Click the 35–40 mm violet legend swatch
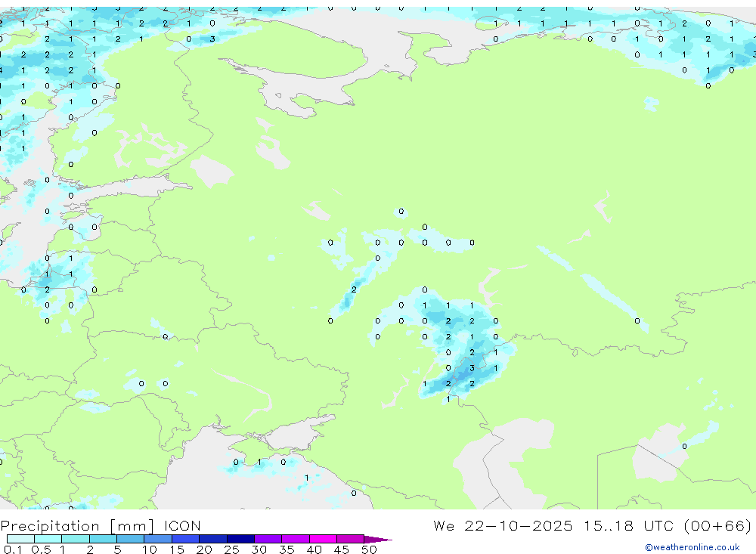Image resolution: width=756 pixels, height=554 pixels. [x=296, y=539]
